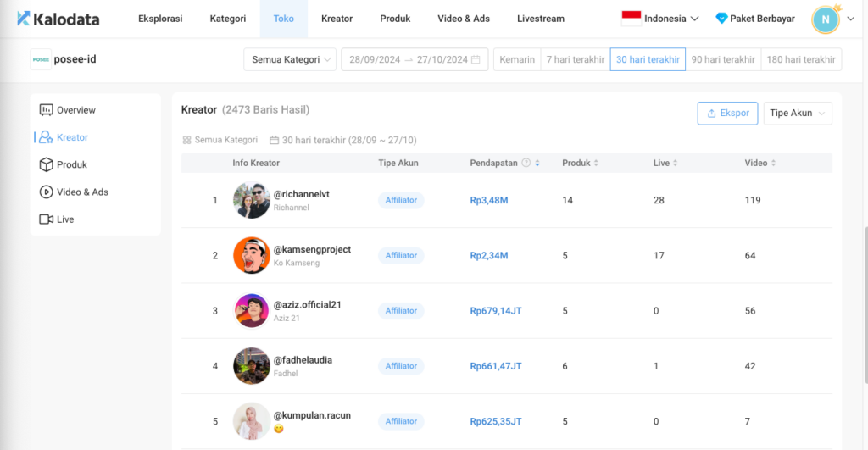The image size is (868, 450).
Task: Sort the Video column arrows
Action: [x=773, y=163]
